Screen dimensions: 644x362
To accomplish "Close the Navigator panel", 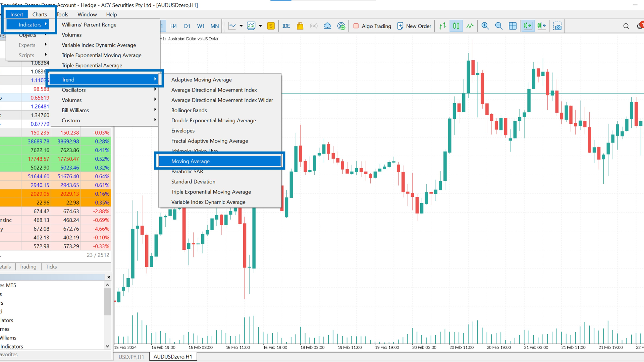I will 109,277.
